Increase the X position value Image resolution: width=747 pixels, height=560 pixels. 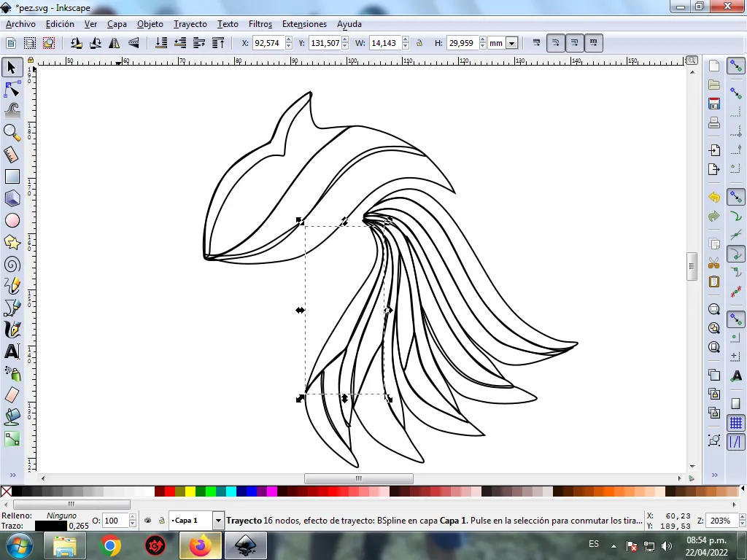click(289, 39)
